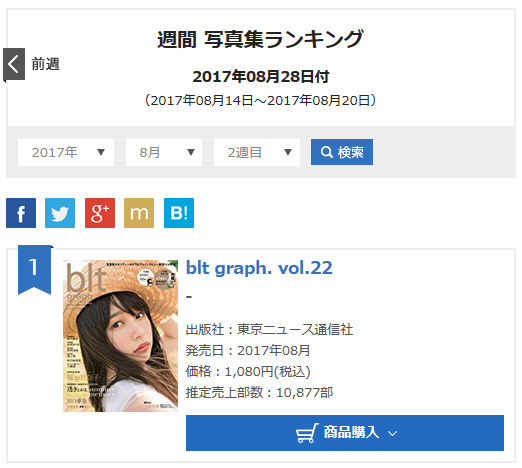Bookmark page with Hatena B! icon
The height and width of the screenshot is (468, 522).
(x=179, y=213)
